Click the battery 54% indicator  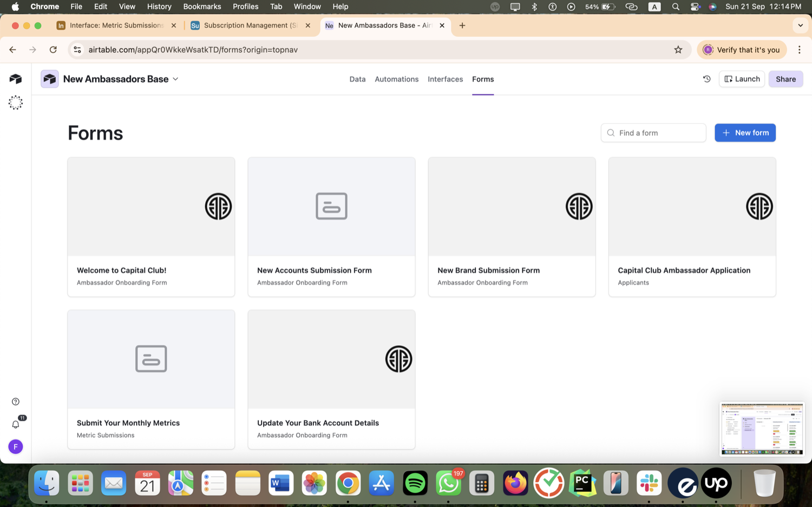pos(600,6)
